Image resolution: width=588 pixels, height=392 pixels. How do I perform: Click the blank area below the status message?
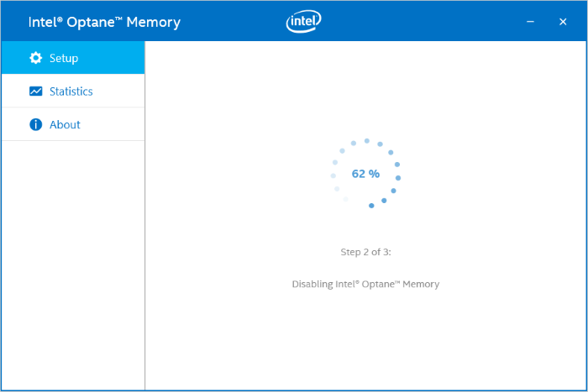coord(365,344)
